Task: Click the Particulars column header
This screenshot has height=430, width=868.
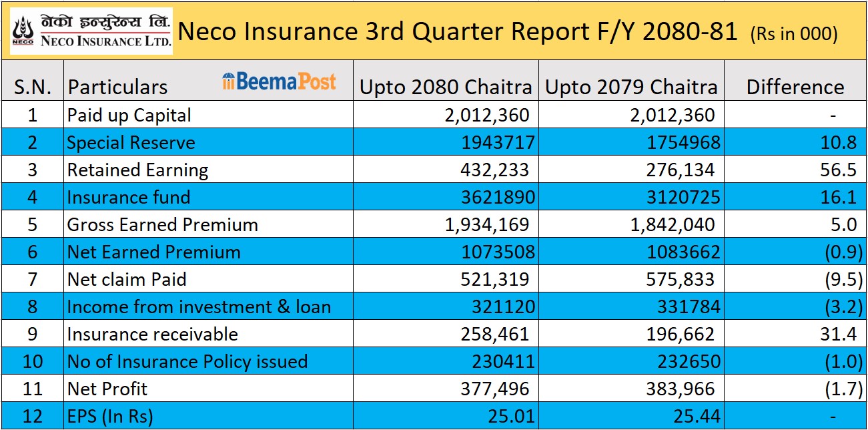Action: pos(117,87)
